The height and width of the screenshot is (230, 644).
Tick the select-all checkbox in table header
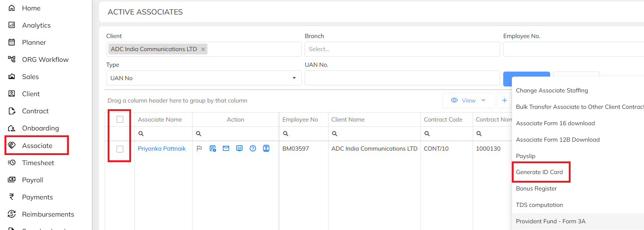point(120,119)
